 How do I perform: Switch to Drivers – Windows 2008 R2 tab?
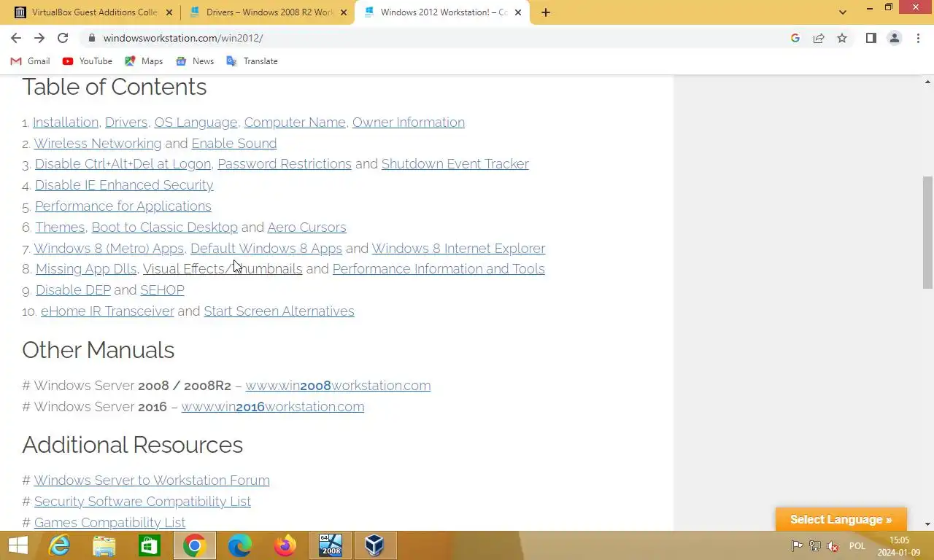(267, 12)
